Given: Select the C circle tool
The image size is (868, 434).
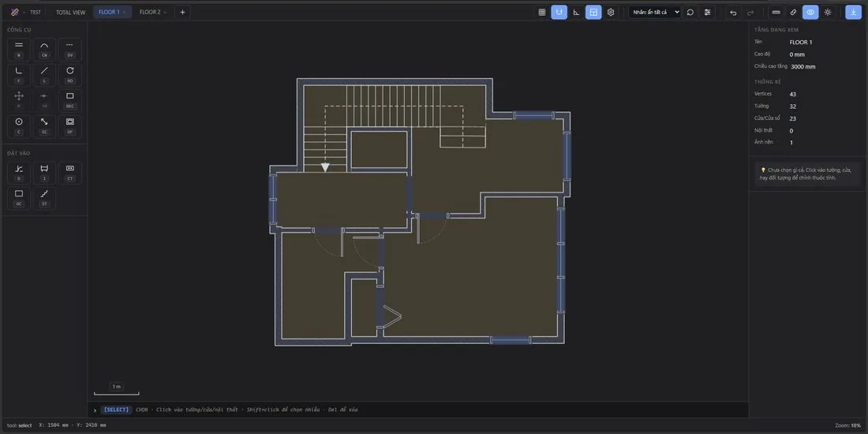Looking at the screenshot, I should click(x=19, y=126).
